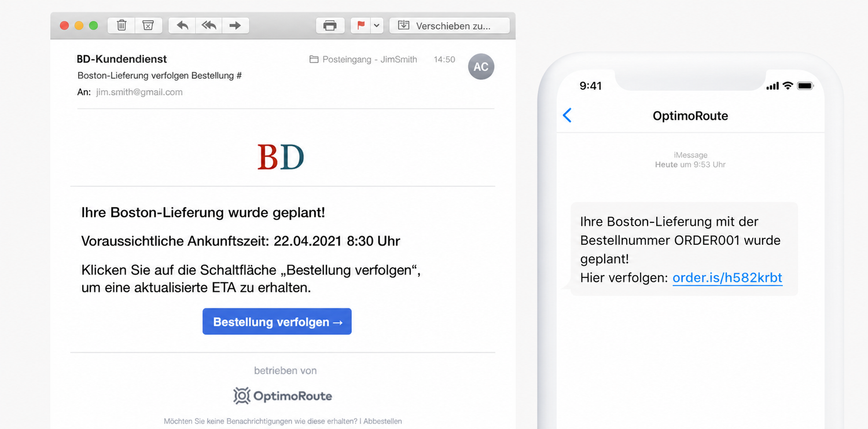Click the ETA line "22.04.2021 8:30 Uhr"
Screen dimensions: 868x429
(337, 241)
